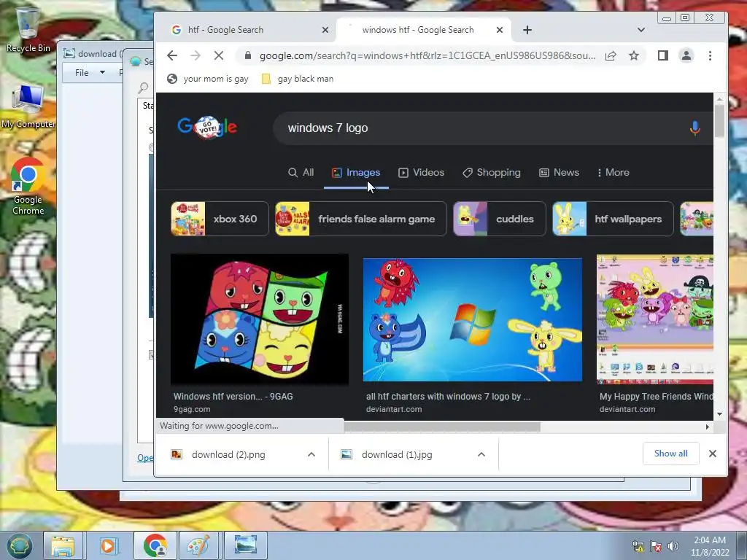Click the vertical scrollbar down arrow
The width and height of the screenshot is (747, 560).
(x=719, y=414)
